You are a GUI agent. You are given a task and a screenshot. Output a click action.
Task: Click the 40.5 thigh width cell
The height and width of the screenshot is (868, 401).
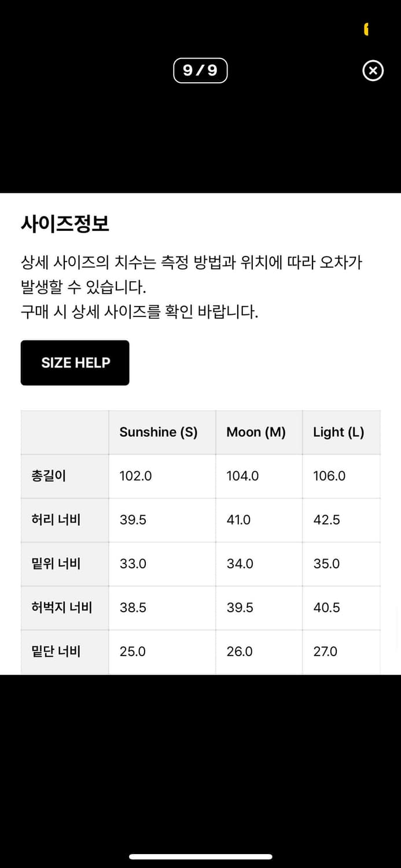point(326,608)
